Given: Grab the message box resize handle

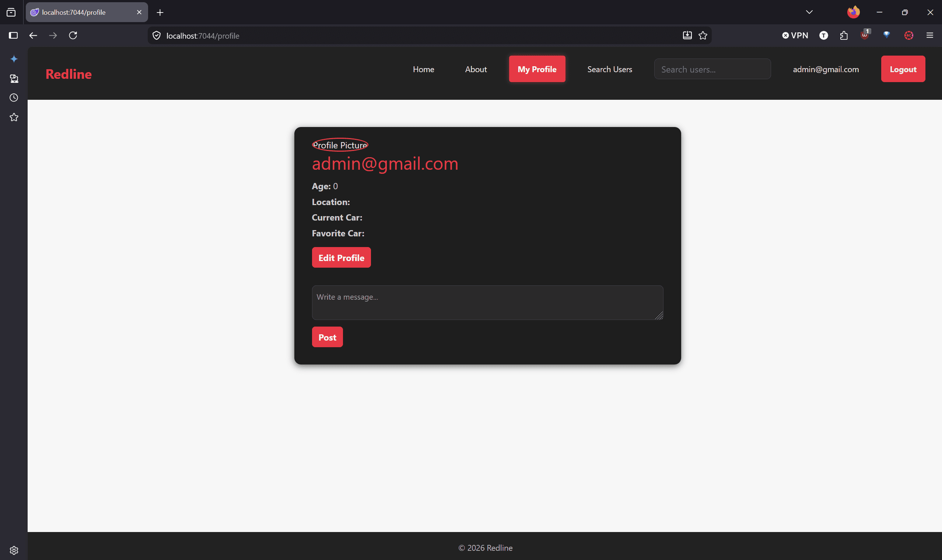Looking at the screenshot, I should point(659,316).
